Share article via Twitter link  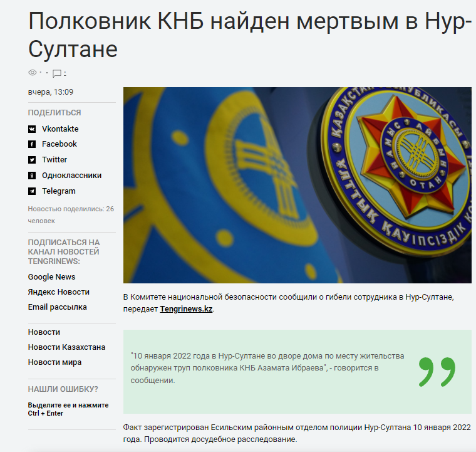point(54,160)
